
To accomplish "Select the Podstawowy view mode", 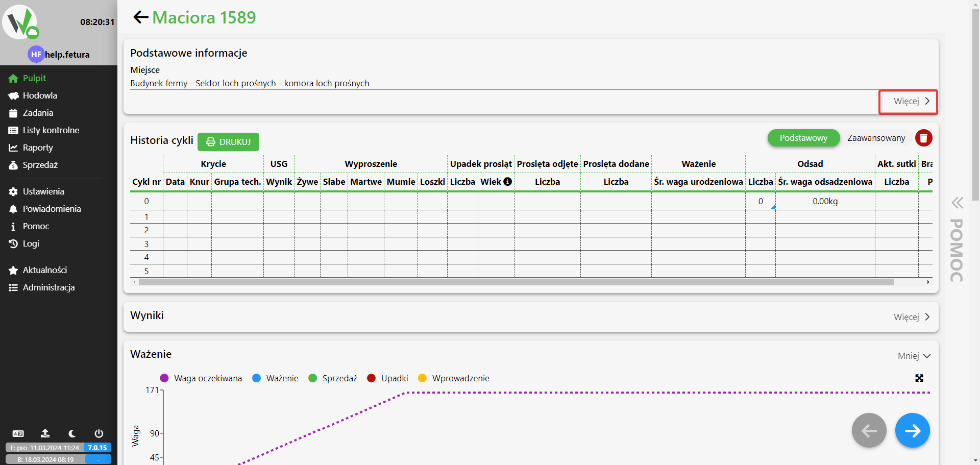I will [x=803, y=138].
